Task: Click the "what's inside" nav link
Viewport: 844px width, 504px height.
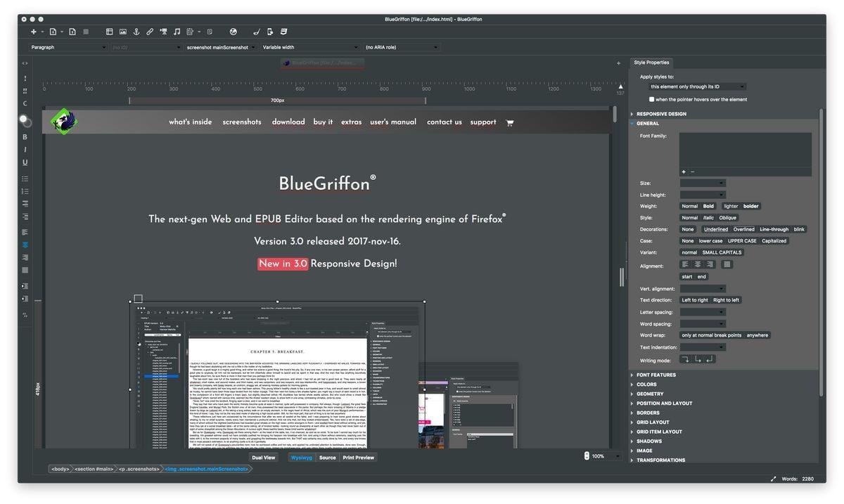Action: [x=190, y=122]
